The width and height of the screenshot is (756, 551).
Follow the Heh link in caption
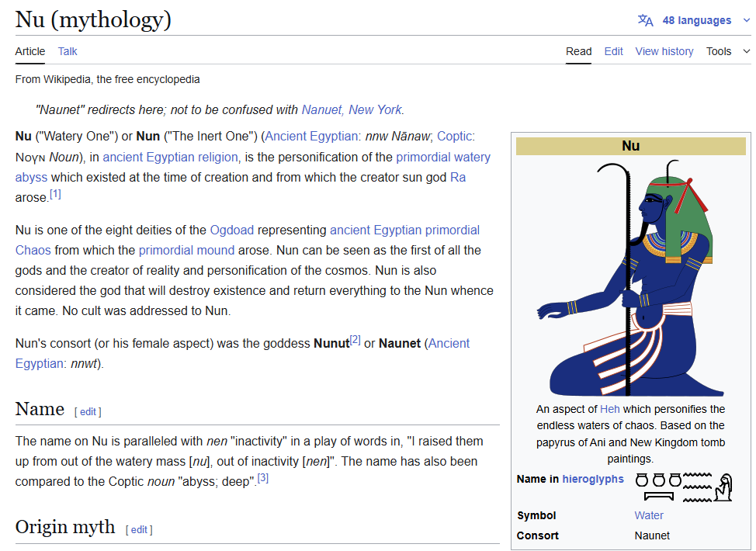[609, 409]
